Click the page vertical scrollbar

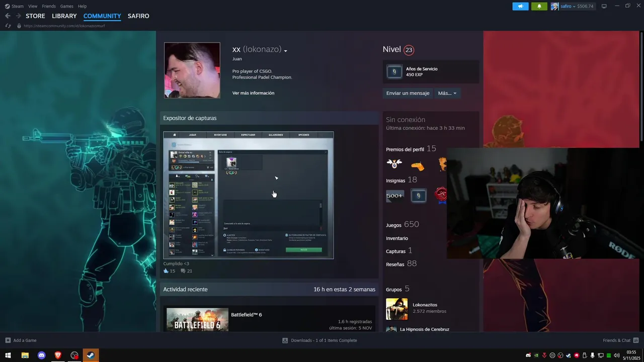641,85
